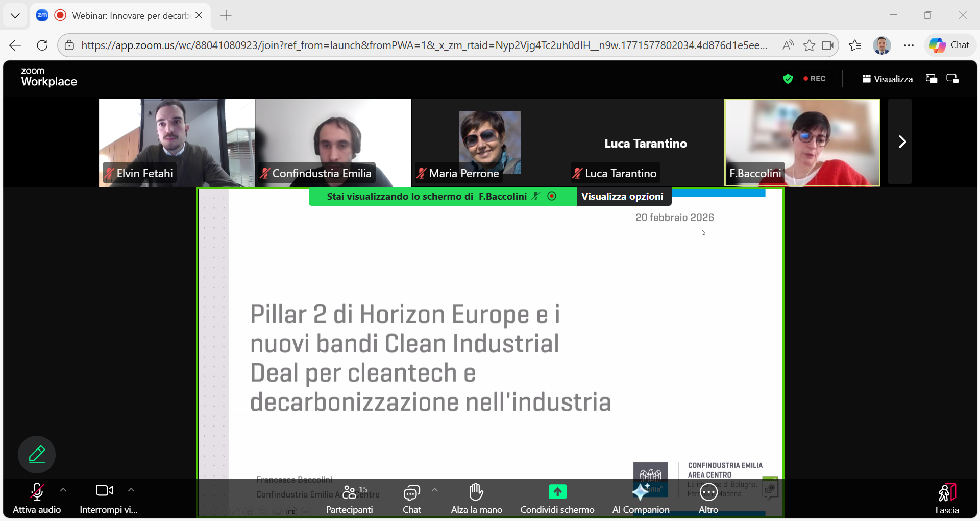
Task: Expand video options arrow beside camera
Action: pos(131,490)
